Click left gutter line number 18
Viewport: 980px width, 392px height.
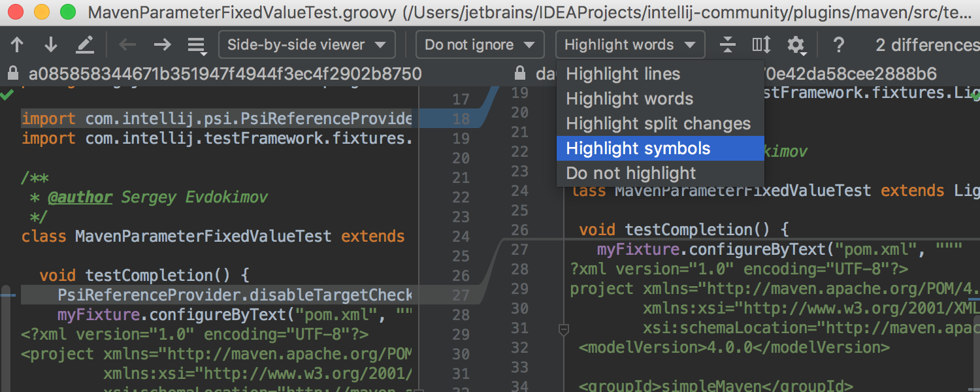click(461, 119)
